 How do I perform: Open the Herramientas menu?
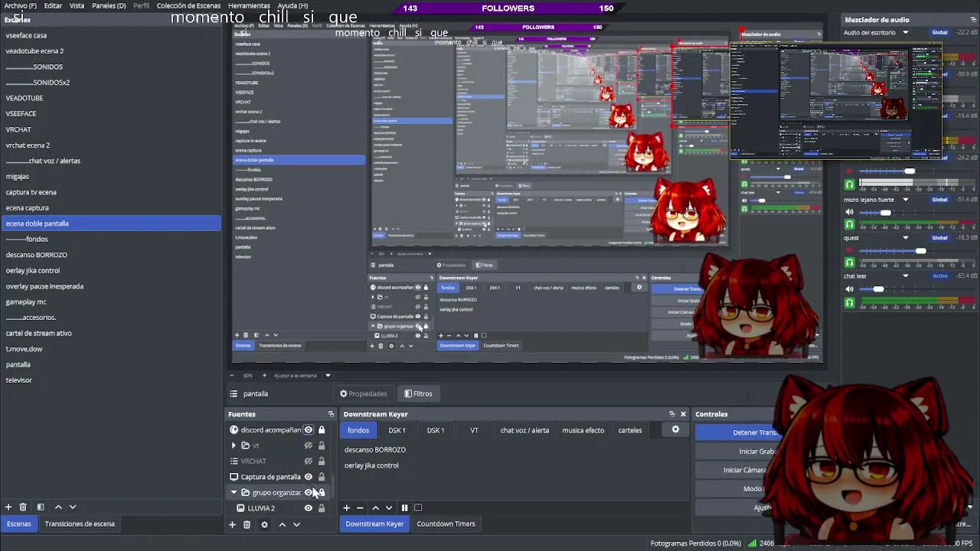249,5
